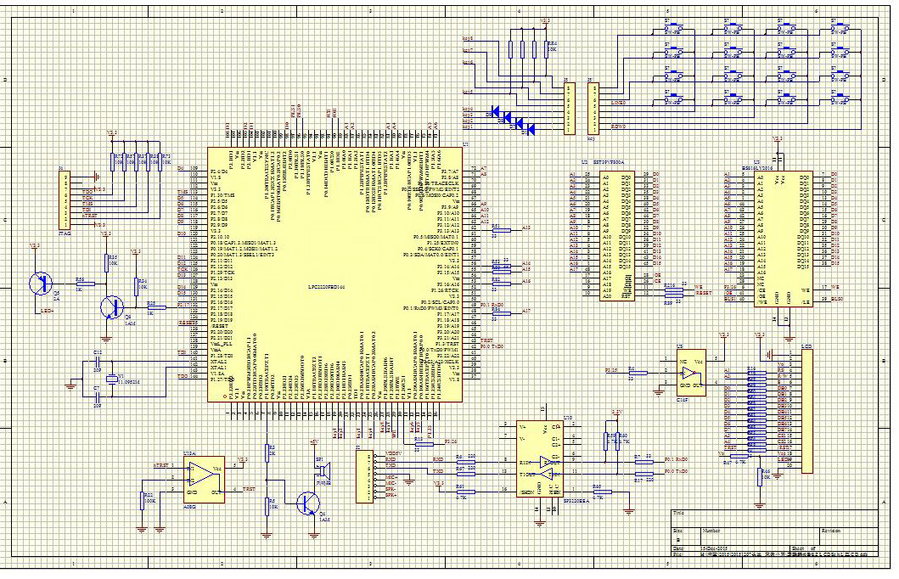Select the pull-up resistors above the keypad connector
This screenshot has width=899, height=579.
528,47
